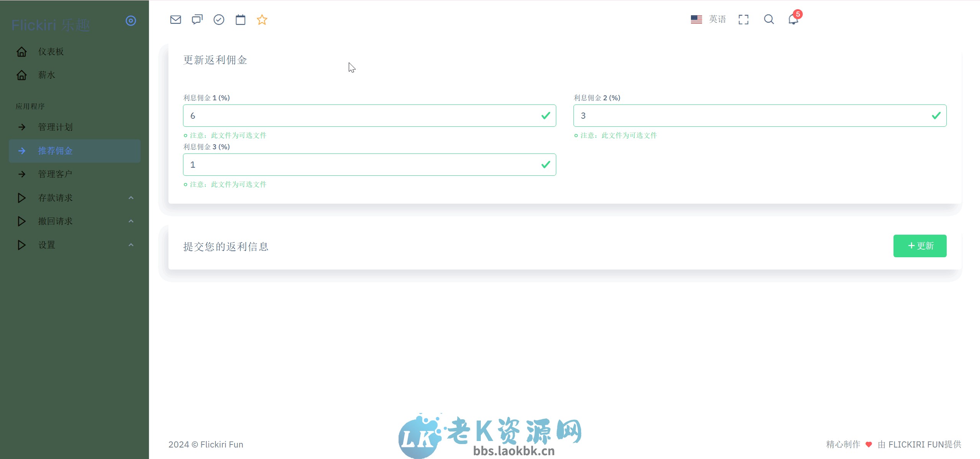Select 推荐佣金 in the sidebar
Screen dimensions: 980x459
[55, 151]
